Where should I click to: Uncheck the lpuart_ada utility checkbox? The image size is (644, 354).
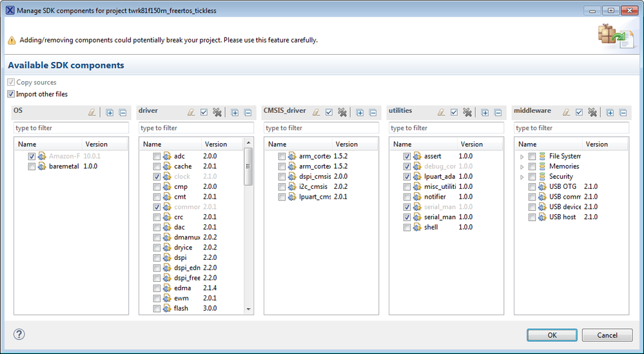point(407,177)
